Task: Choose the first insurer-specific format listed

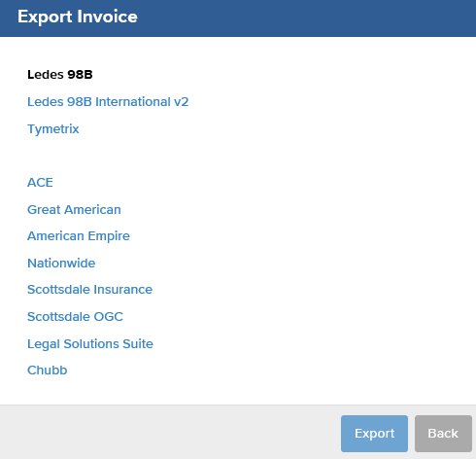Action: tap(40, 183)
